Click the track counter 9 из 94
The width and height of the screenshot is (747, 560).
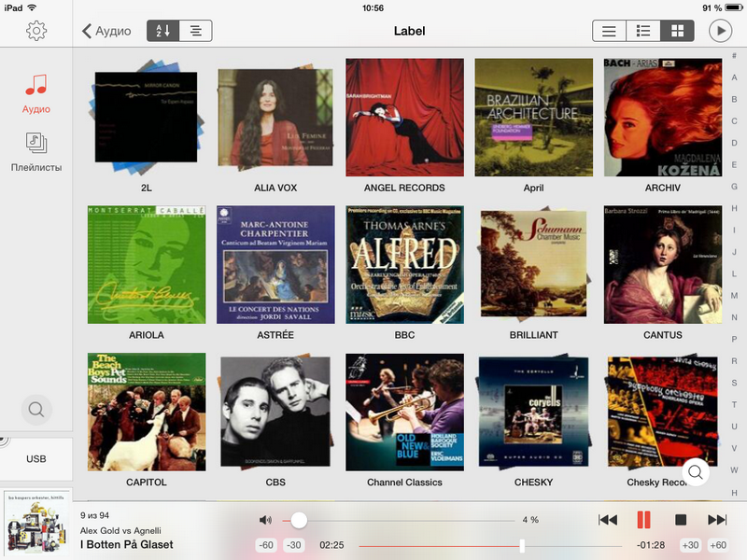click(95, 516)
